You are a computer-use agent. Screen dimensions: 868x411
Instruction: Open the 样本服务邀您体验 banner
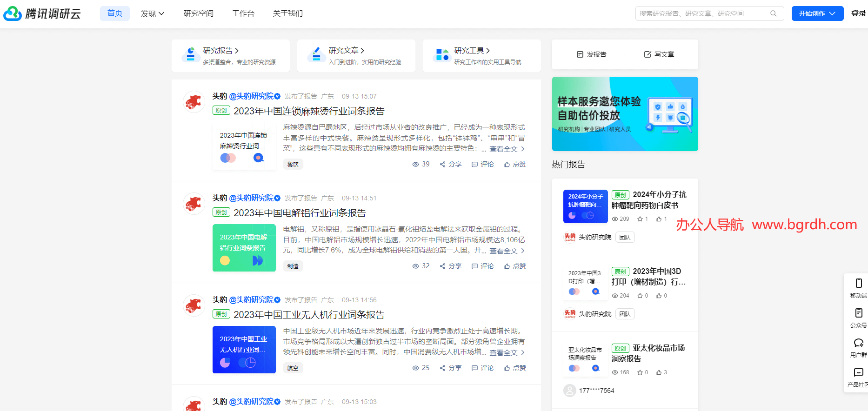pos(625,114)
